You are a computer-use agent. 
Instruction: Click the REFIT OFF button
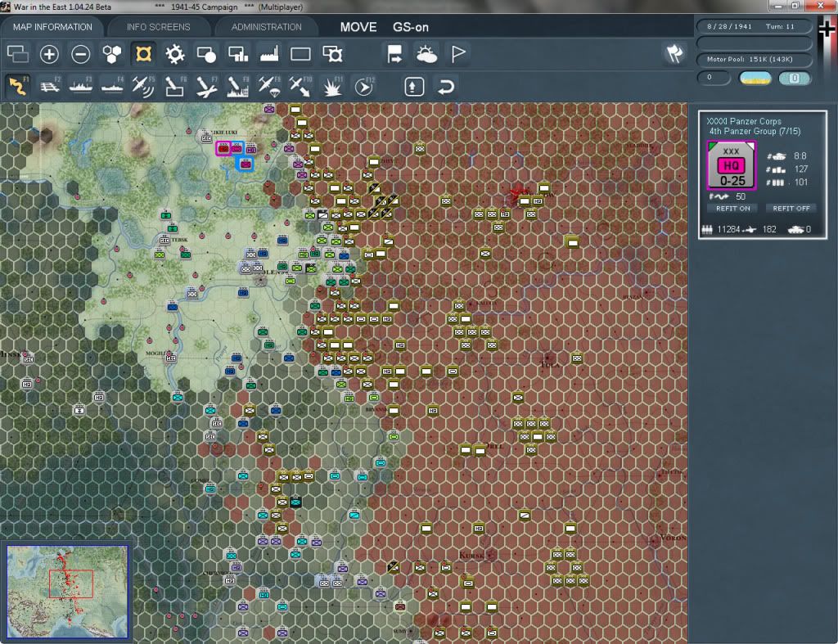(x=791, y=209)
